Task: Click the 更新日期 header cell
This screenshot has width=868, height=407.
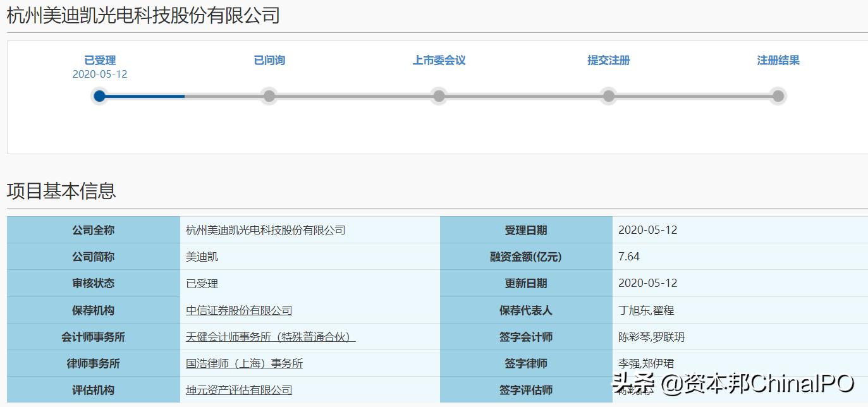Action: coord(526,283)
